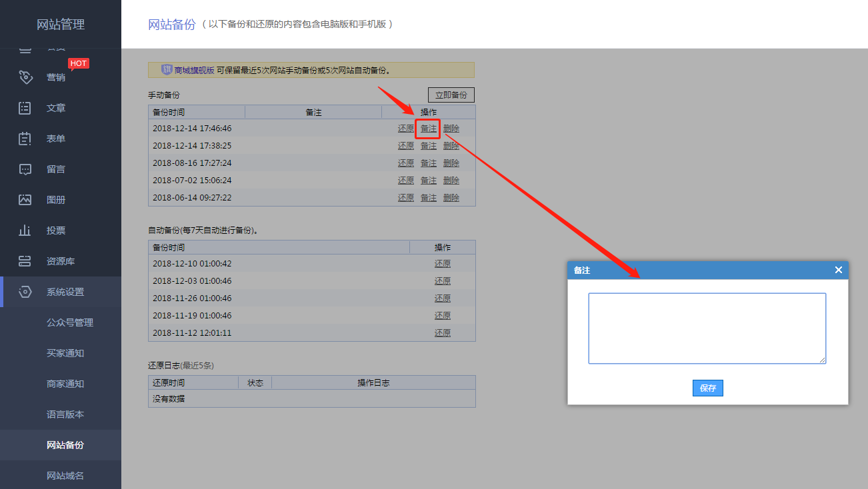Click the 商城旗舰版 link
Viewport: 868px width, 489px height.
195,70
